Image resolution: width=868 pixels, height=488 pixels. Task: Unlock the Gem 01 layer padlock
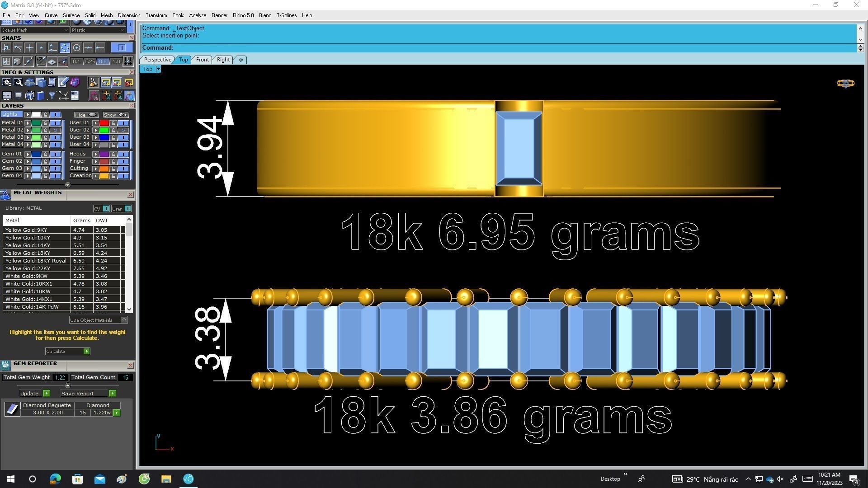pyautogui.click(x=45, y=154)
